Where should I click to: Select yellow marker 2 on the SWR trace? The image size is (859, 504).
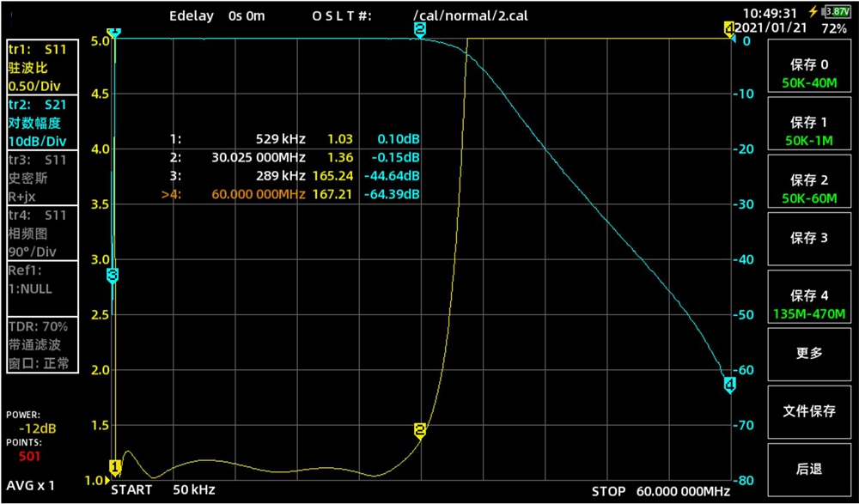pos(420,429)
